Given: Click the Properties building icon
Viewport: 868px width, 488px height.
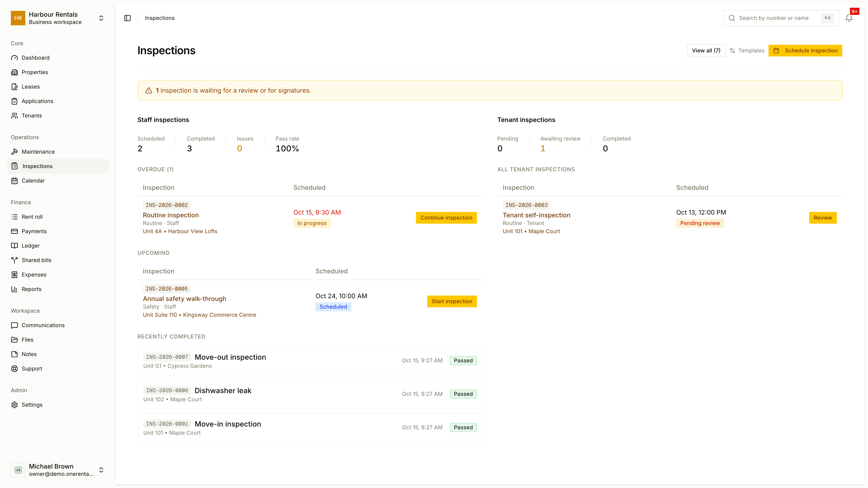Looking at the screenshot, I should click(x=14, y=72).
